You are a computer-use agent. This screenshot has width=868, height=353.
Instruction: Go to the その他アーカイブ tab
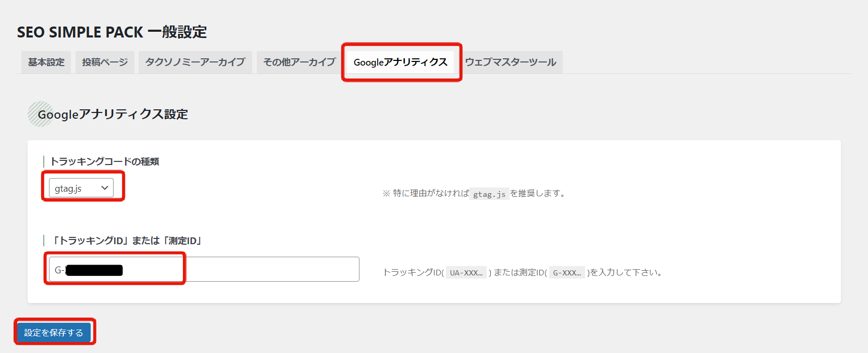pos(299,62)
